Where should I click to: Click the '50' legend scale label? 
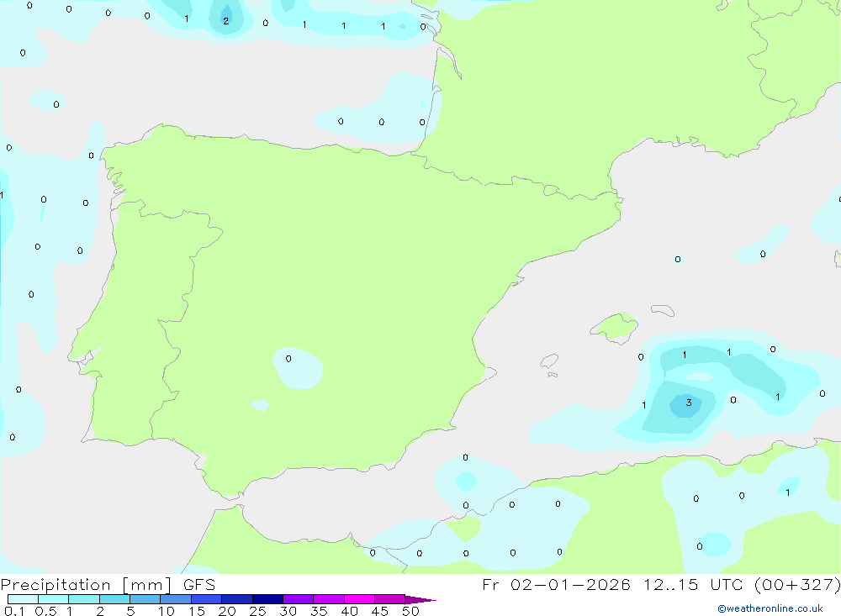click(x=411, y=611)
